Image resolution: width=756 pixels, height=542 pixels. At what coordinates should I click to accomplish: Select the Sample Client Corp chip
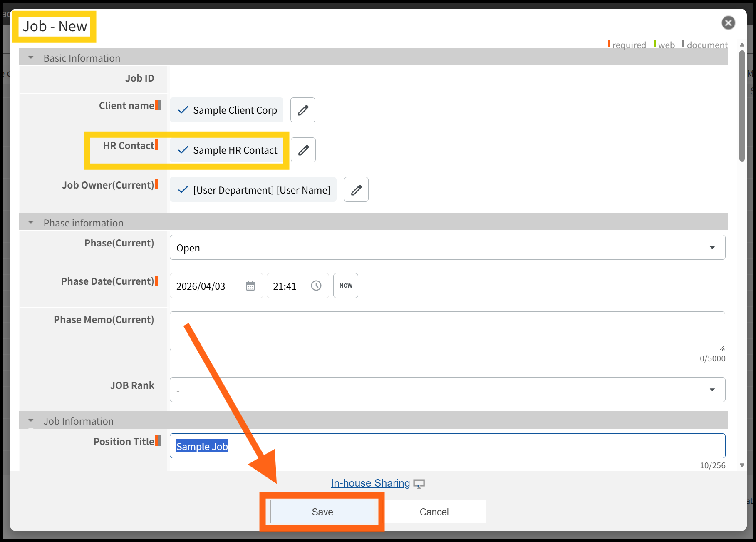(227, 110)
